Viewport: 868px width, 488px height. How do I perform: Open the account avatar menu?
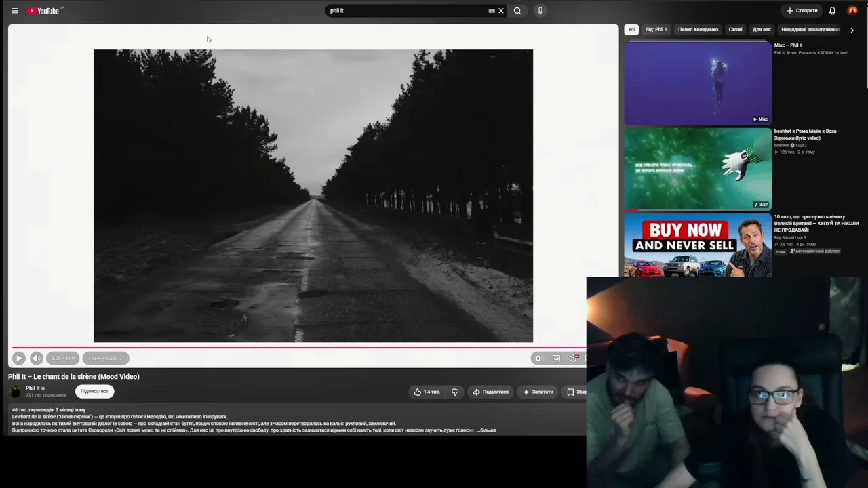point(852,11)
